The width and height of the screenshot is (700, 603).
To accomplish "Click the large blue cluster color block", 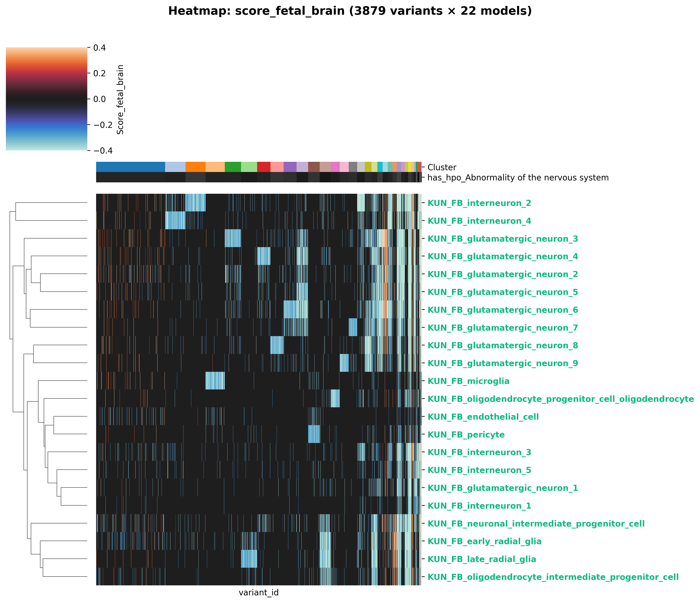I will tap(130, 167).
